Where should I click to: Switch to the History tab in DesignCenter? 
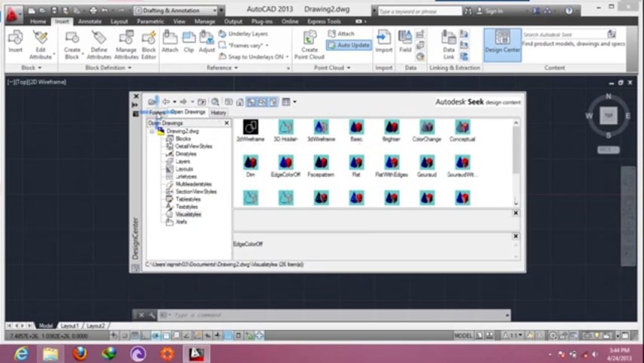tap(219, 112)
